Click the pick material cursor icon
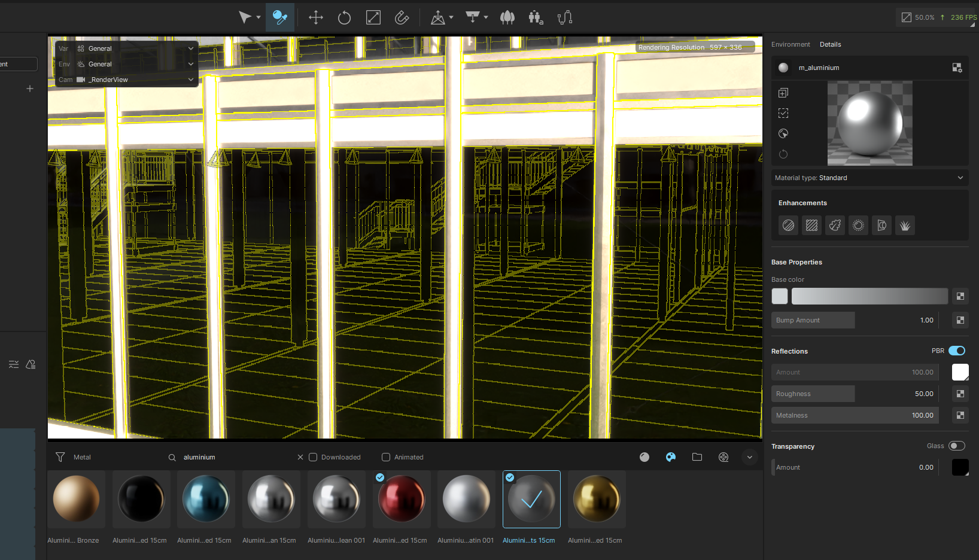This screenshot has height=560, width=979. click(783, 133)
